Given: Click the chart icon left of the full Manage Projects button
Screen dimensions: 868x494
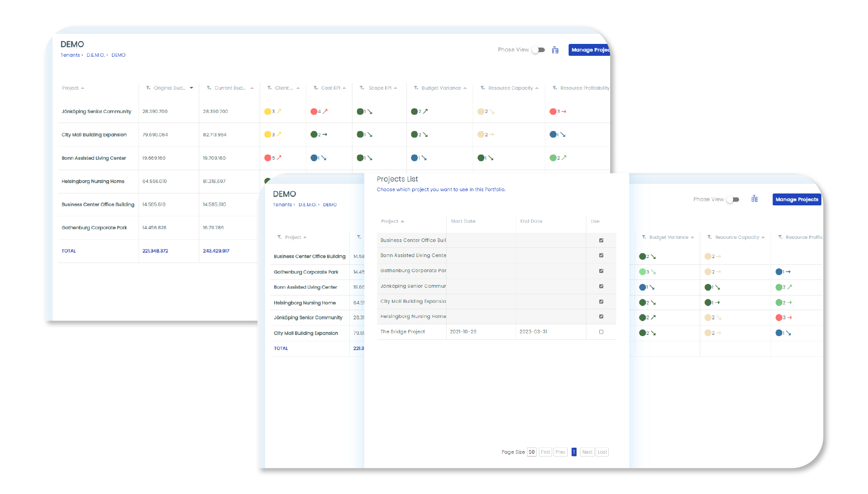Looking at the screenshot, I should 755,199.
